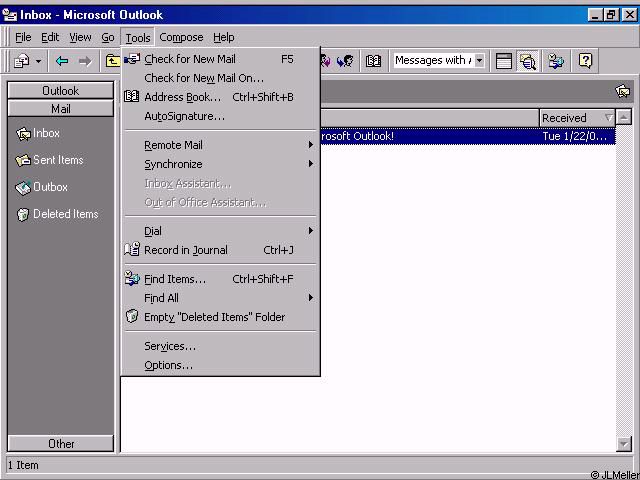The height and width of the screenshot is (480, 640).
Task: Click the gray Forward arrow icon
Action: [x=85, y=61]
